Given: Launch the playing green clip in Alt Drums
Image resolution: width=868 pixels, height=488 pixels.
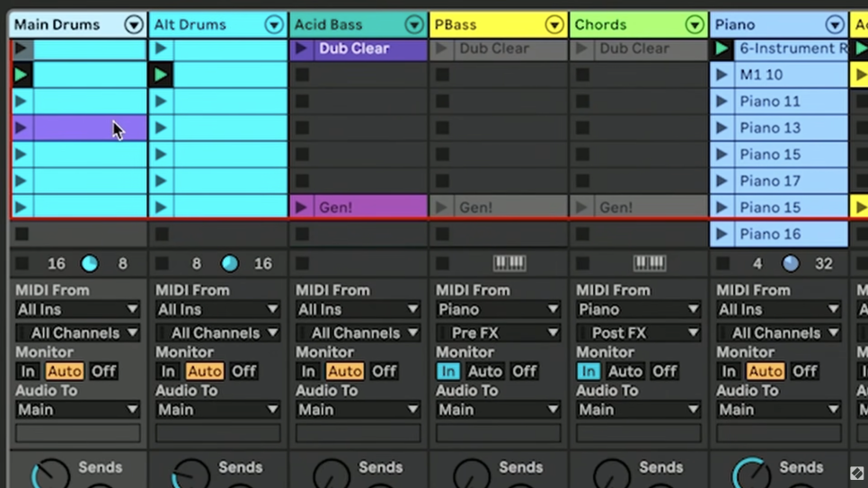Looking at the screenshot, I should [x=161, y=75].
